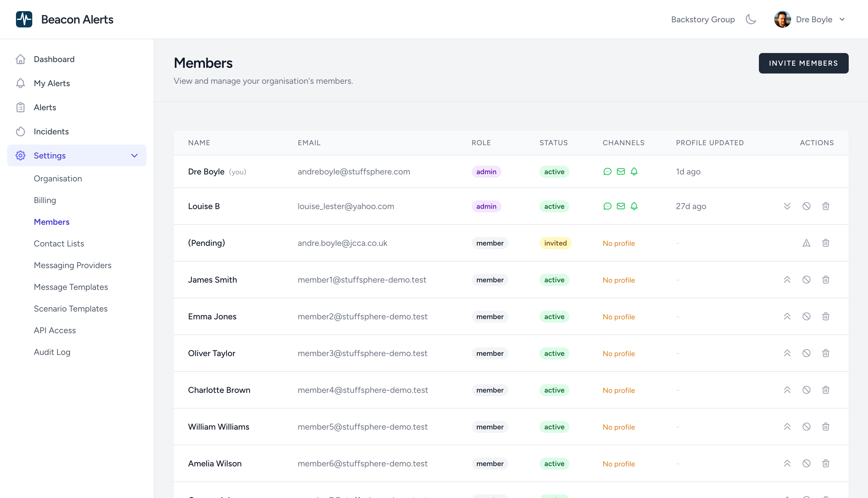
Task: Switch to the Billing settings page
Action: (x=45, y=200)
